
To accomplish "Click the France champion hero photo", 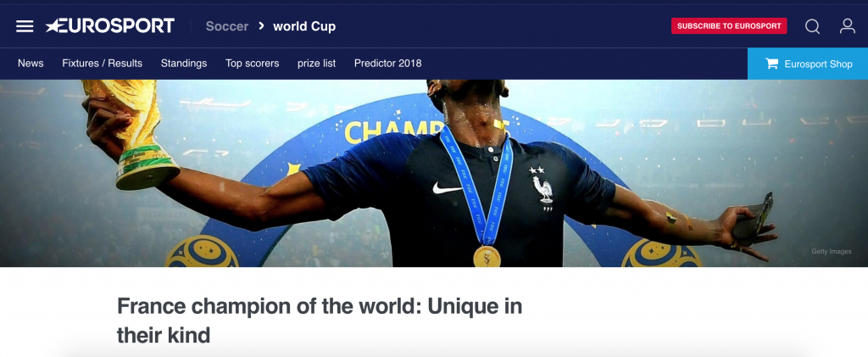I will pos(434,173).
